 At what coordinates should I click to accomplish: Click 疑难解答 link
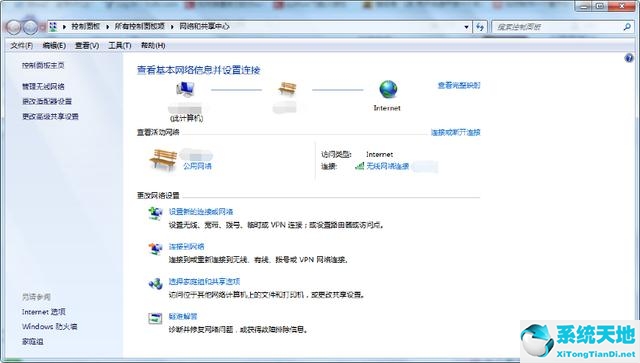tap(183, 316)
